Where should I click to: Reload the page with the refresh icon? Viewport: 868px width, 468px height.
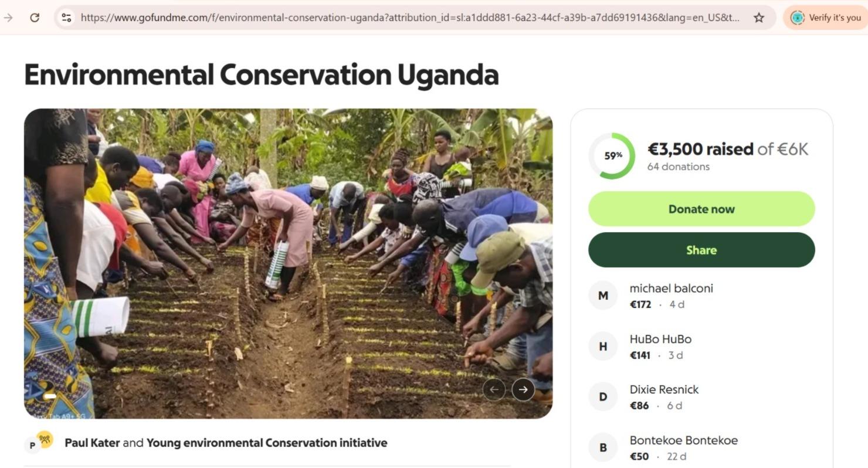[35, 18]
